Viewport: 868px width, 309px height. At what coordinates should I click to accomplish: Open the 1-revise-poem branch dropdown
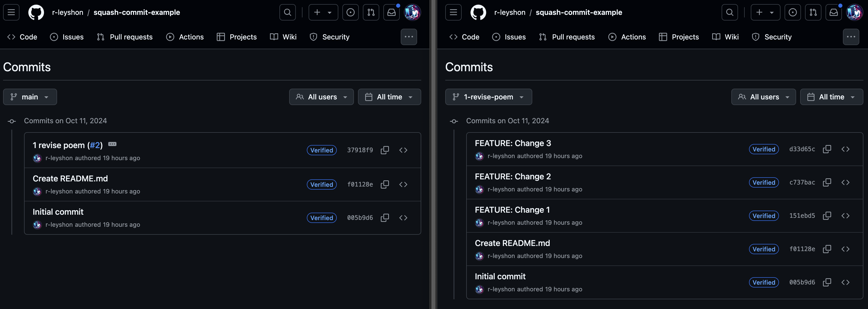click(x=488, y=97)
